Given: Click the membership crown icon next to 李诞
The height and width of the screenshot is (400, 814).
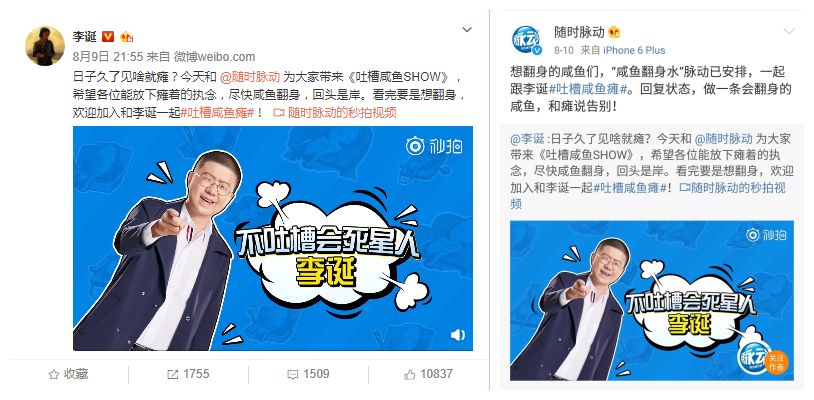Looking at the screenshot, I should [126, 36].
